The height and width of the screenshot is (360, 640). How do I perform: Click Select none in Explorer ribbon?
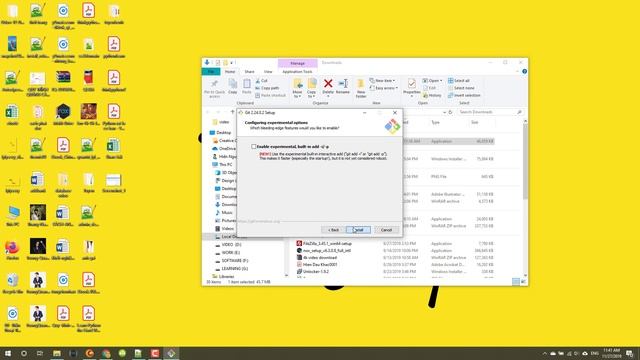click(x=461, y=88)
